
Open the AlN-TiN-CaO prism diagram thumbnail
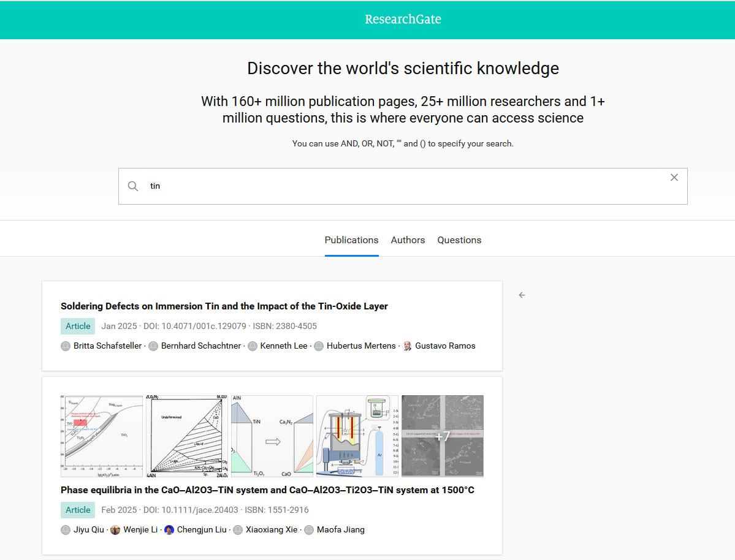click(272, 436)
